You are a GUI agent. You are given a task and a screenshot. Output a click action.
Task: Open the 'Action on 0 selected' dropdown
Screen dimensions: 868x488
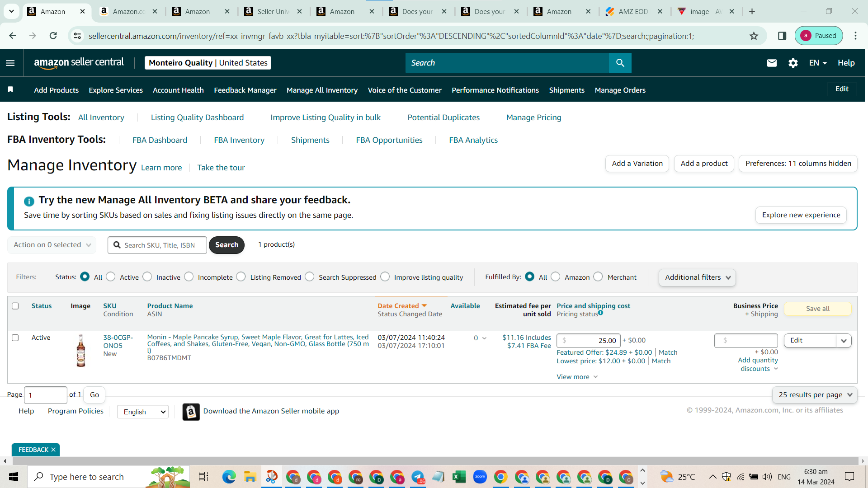52,245
